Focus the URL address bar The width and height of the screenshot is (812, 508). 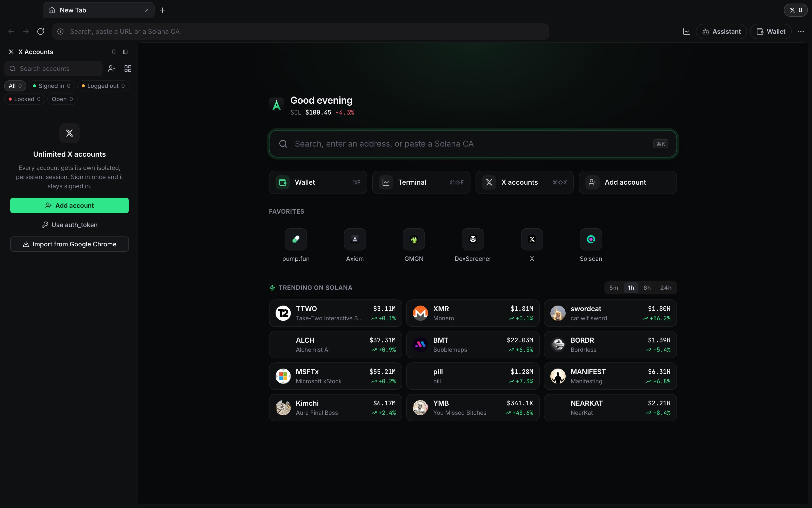[300, 31]
